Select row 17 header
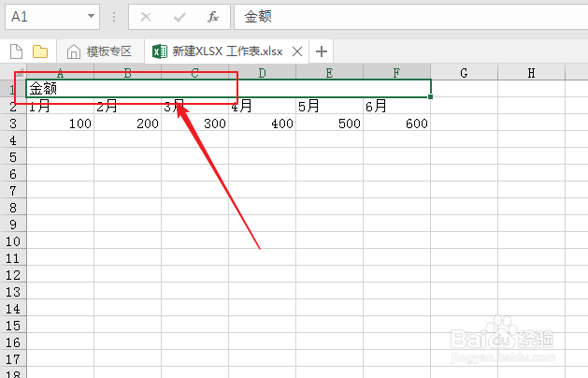The height and width of the screenshot is (378, 588). [x=13, y=359]
